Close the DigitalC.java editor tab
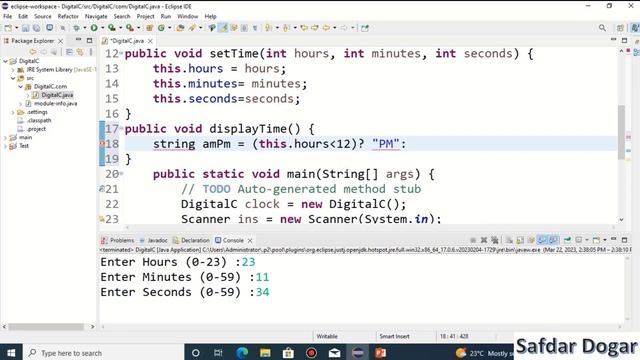Image resolution: width=640 pixels, height=360 pixels. click(151, 41)
